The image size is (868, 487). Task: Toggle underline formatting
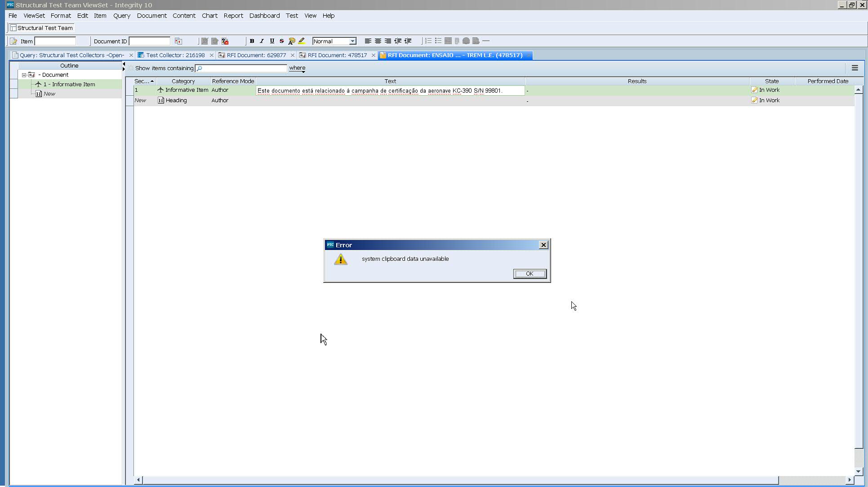click(x=272, y=41)
